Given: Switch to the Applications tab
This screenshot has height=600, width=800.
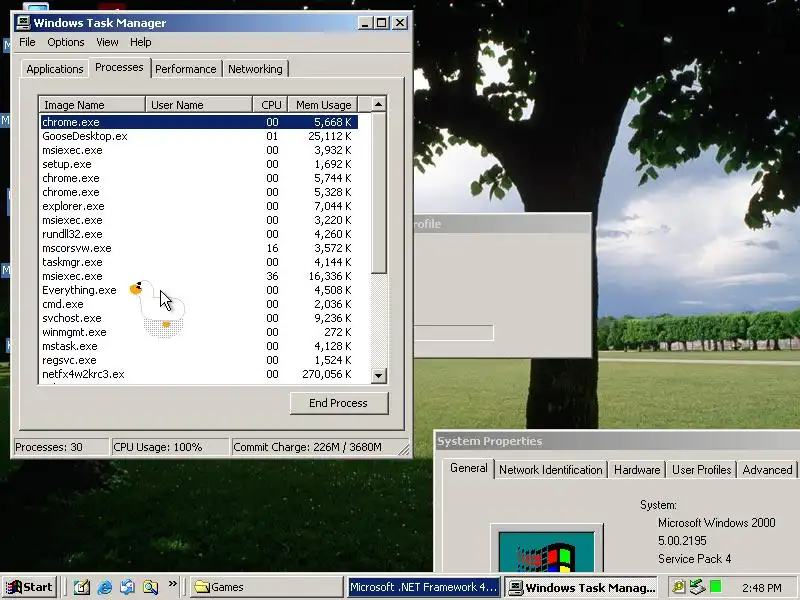Looking at the screenshot, I should point(55,69).
